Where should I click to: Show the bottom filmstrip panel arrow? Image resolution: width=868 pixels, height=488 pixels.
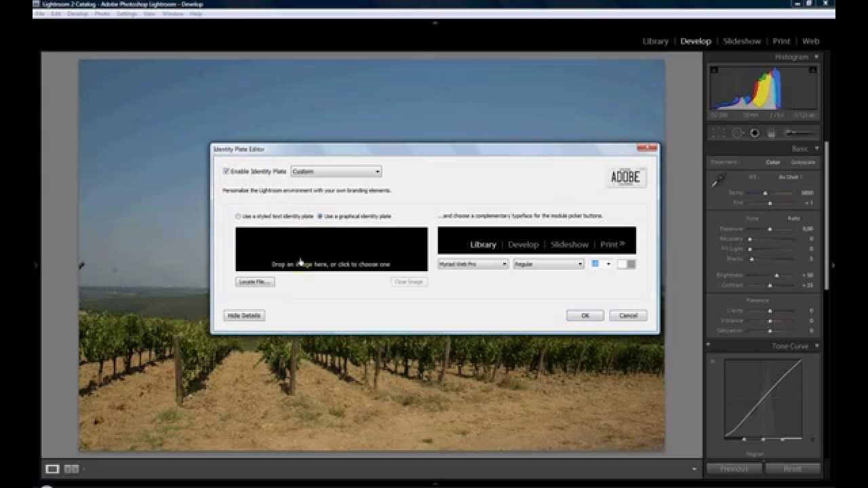pyautogui.click(x=435, y=484)
